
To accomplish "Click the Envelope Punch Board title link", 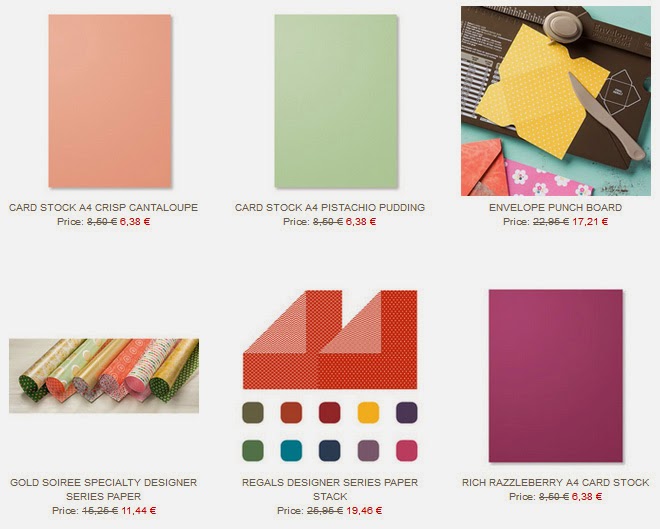I will pos(556,207).
